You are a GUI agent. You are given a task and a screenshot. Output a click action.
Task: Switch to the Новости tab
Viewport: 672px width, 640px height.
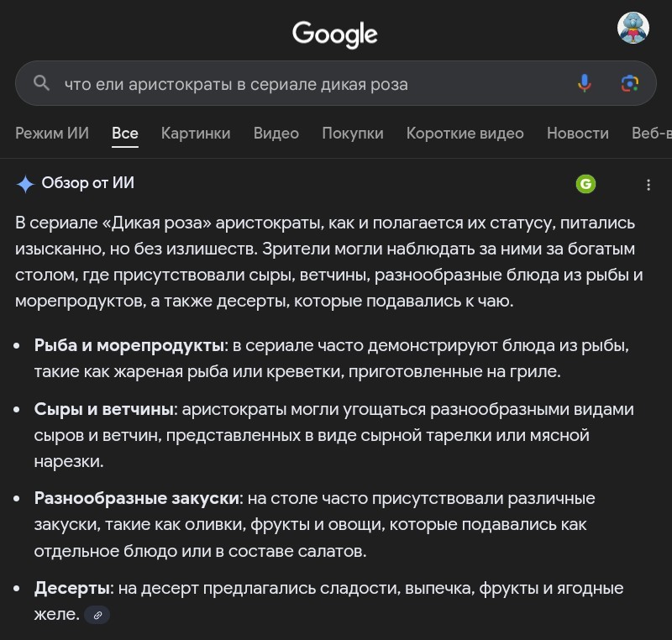[577, 134]
